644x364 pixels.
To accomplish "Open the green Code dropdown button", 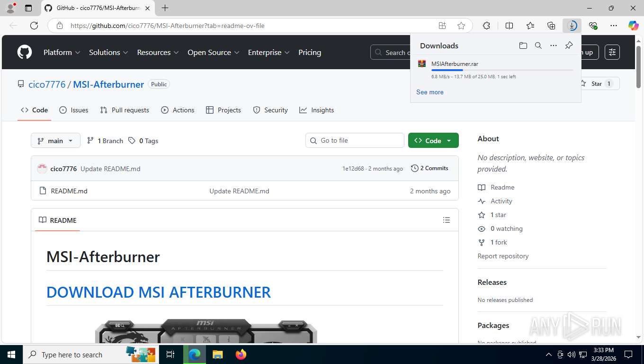I will 433,141.
